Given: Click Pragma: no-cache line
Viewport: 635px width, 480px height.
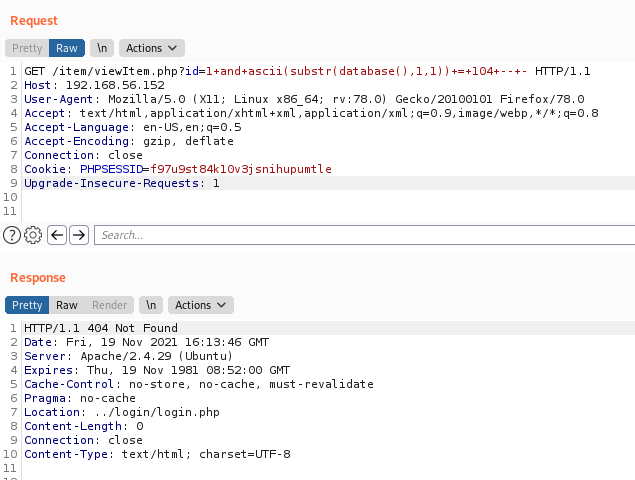Looking at the screenshot, I should coord(80,398).
